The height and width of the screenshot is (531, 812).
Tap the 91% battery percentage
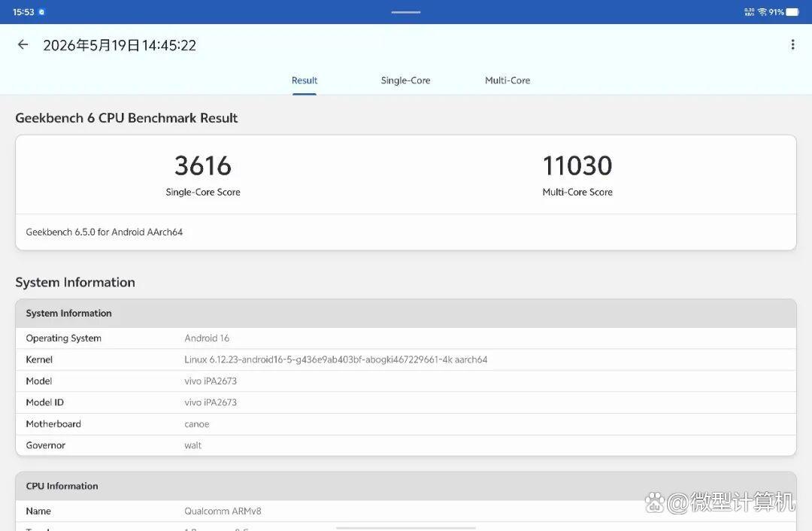point(776,12)
